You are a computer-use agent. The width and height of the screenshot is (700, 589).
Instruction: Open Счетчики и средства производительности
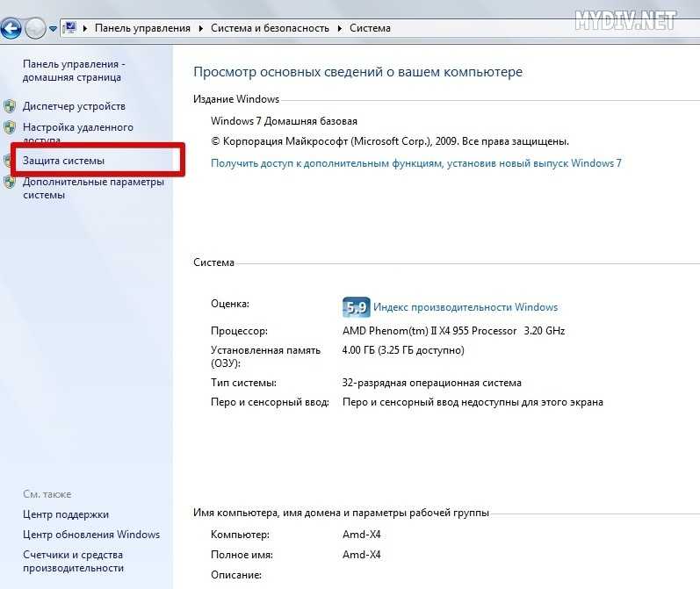click(x=73, y=561)
